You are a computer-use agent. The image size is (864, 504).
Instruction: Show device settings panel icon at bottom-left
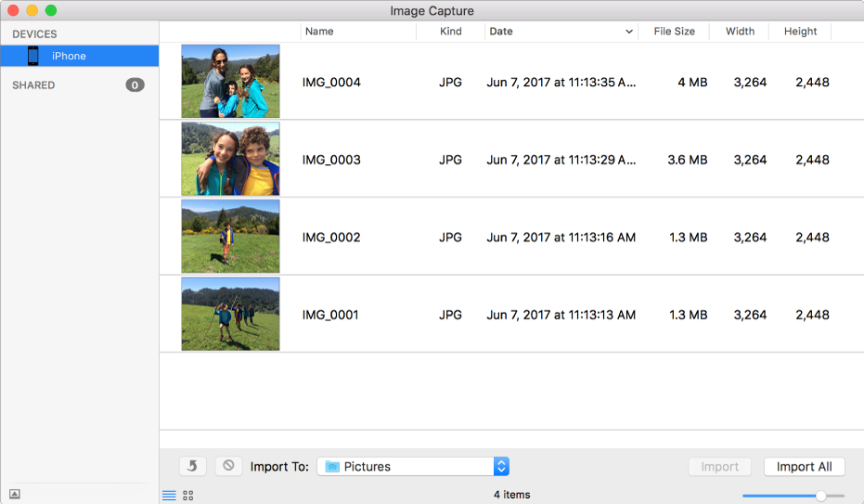point(15,495)
